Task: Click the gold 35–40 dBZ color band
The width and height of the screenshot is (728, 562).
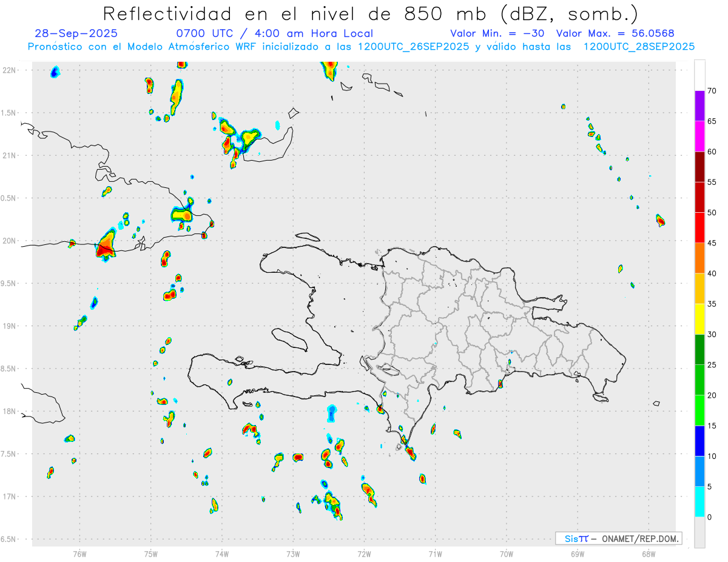Action: tap(699, 289)
